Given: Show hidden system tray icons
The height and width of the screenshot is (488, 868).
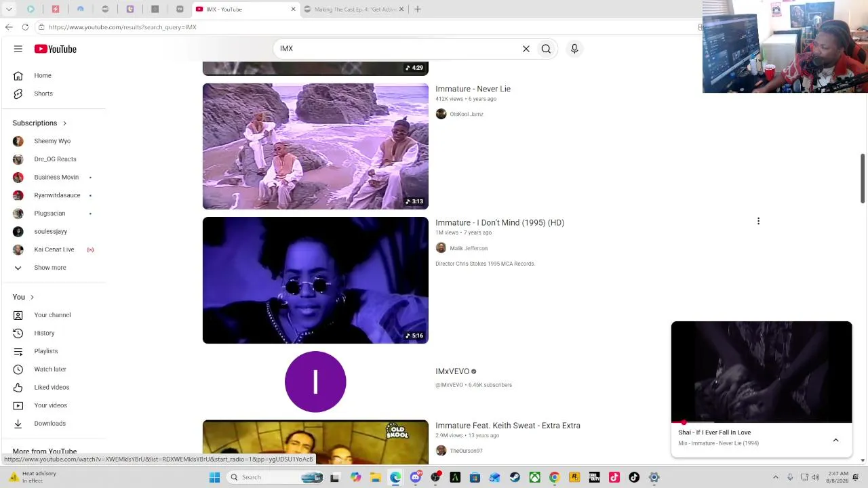Looking at the screenshot, I should 776,477.
